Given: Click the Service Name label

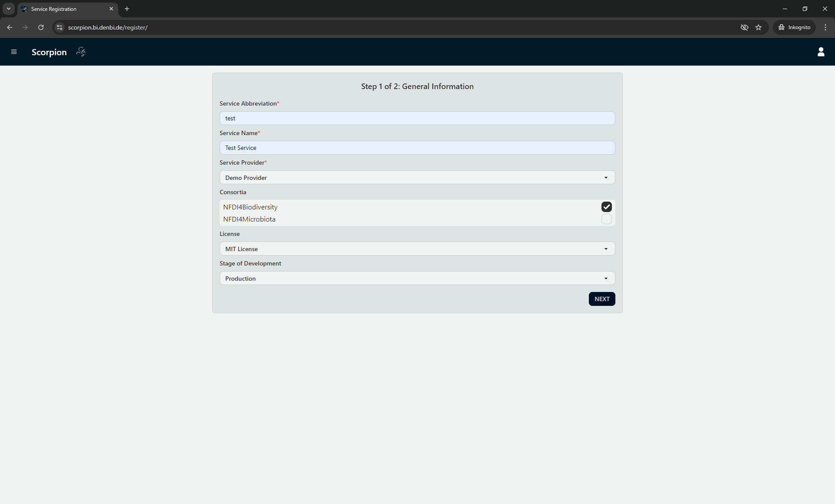Looking at the screenshot, I should [240, 133].
